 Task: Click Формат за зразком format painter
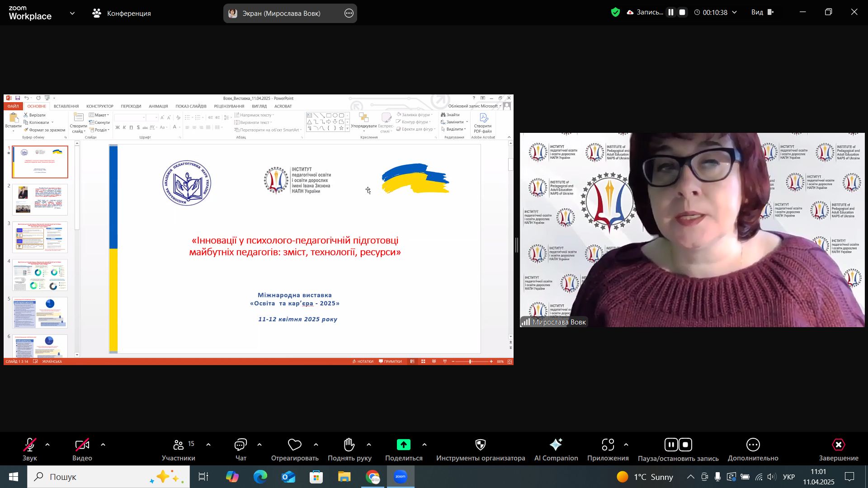pyautogui.click(x=45, y=130)
